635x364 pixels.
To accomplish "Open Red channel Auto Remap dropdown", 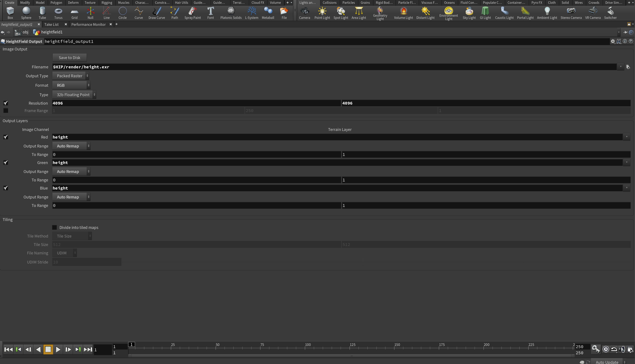I will coord(71,146).
